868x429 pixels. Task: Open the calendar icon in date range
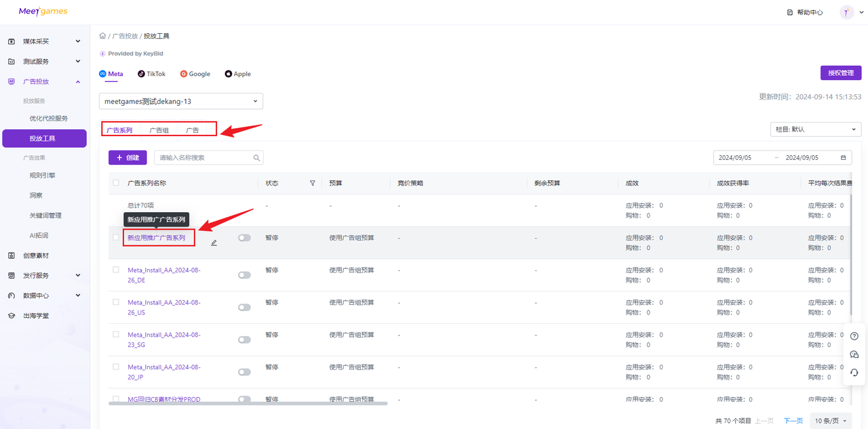pos(844,158)
